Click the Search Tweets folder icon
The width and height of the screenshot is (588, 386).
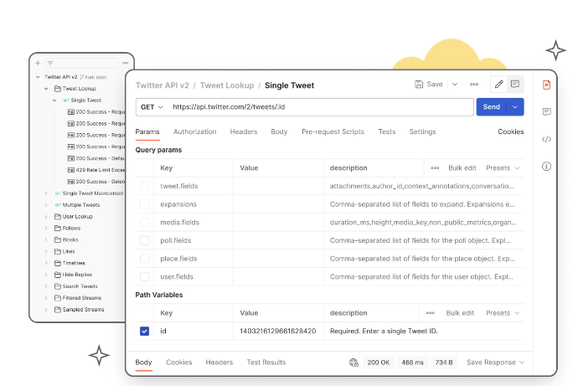click(x=57, y=286)
